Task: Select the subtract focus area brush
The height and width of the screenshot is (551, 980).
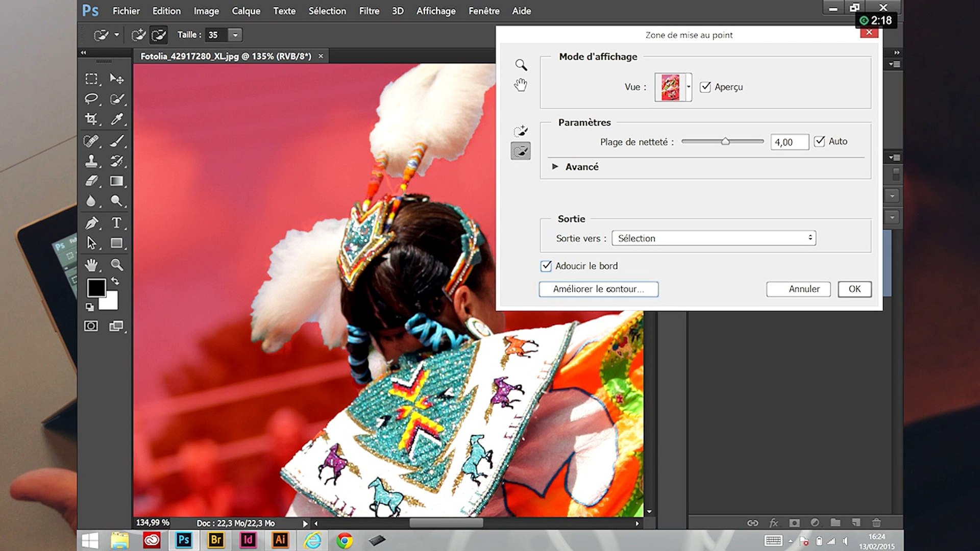Action: 521,151
